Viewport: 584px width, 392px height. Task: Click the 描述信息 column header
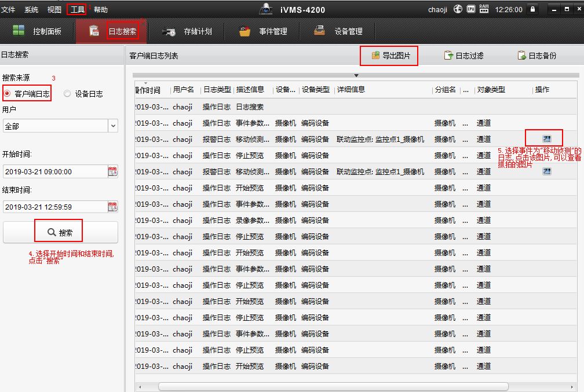[250, 90]
